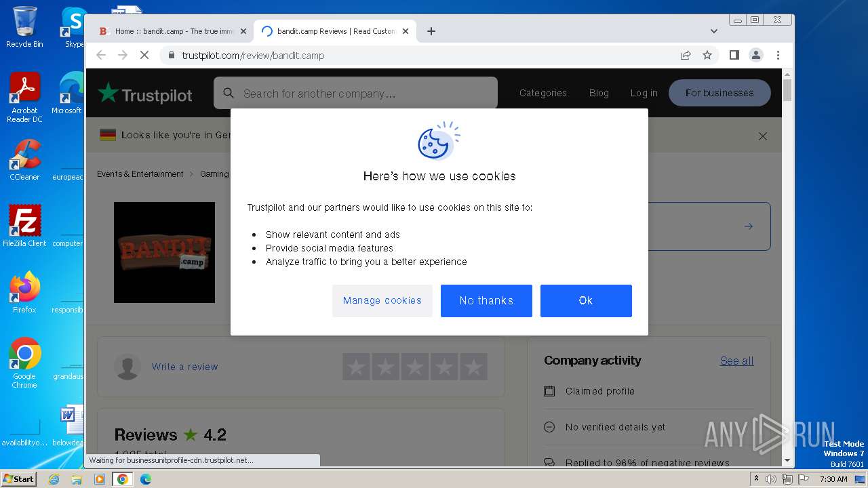The height and width of the screenshot is (488, 868).
Task: Open the Chrome profile avatar menu
Action: coord(756,55)
